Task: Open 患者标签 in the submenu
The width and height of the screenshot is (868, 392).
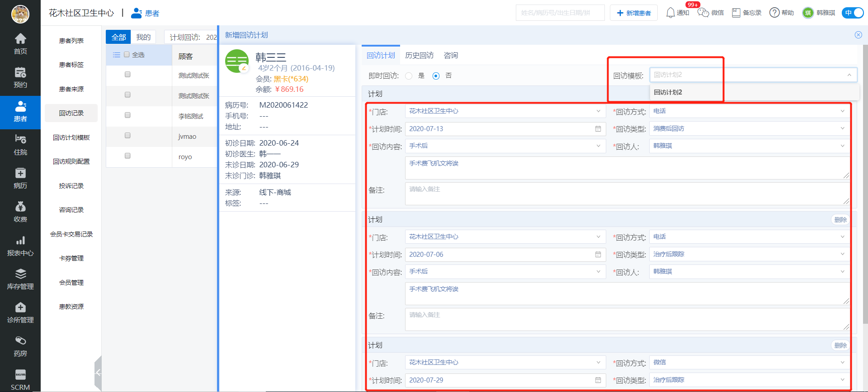Action: pyautogui.click(x=71, y=65)
